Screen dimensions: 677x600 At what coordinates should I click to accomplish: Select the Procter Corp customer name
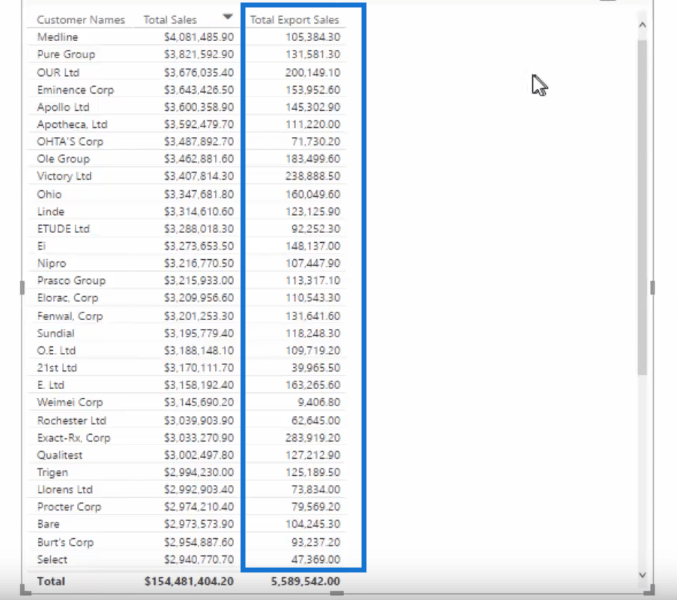point(69,507)
